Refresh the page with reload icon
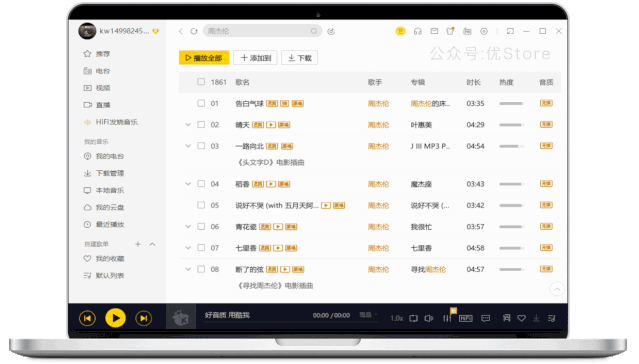This screenshot has width=639, height=364. point(194,31)
